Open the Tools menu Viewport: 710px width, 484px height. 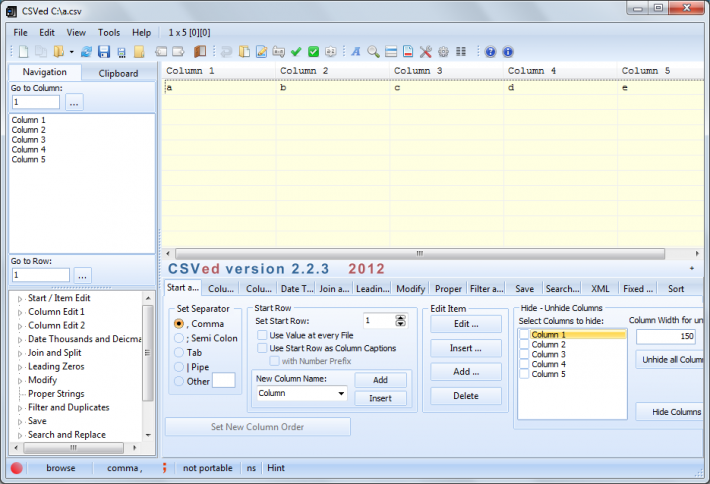tap(109, 33)
